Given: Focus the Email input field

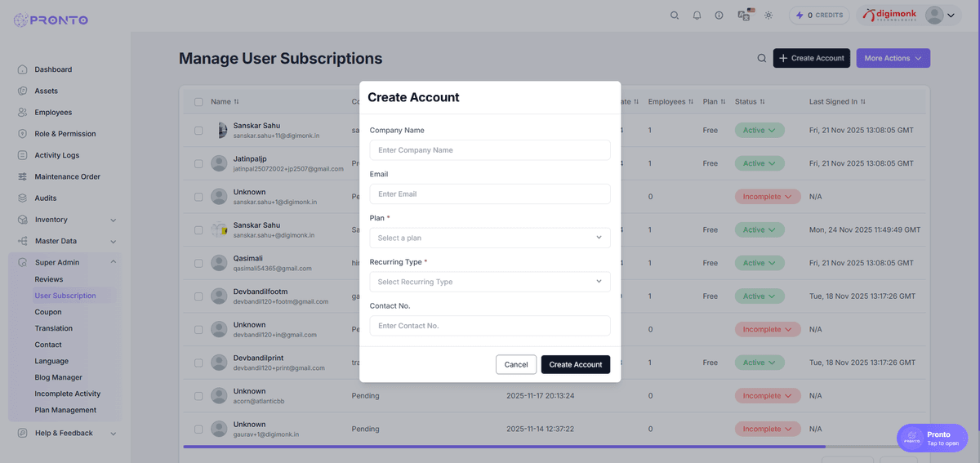Looking at the screenshot, I should [x=490, y=194].
